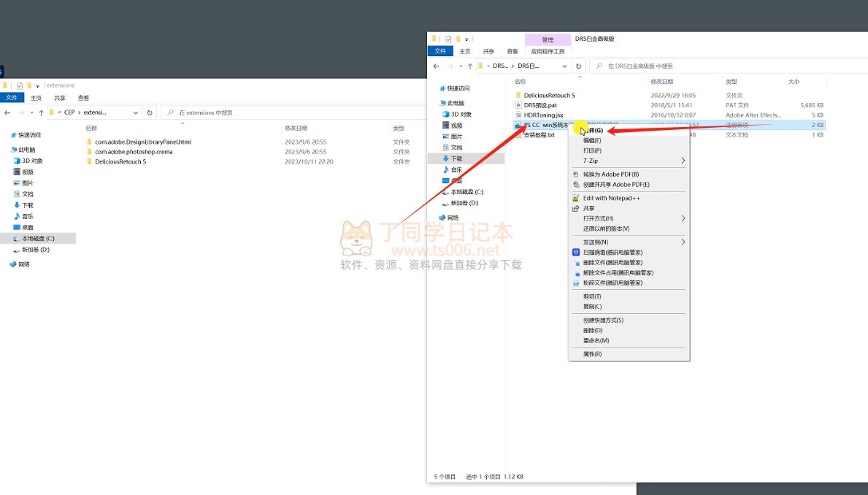Image resolution: width=868 pixels, height=495 pixels.
Task: Open recent locations dropdown in DR5白金高级版 window
Action: click(x=461, y=66)
